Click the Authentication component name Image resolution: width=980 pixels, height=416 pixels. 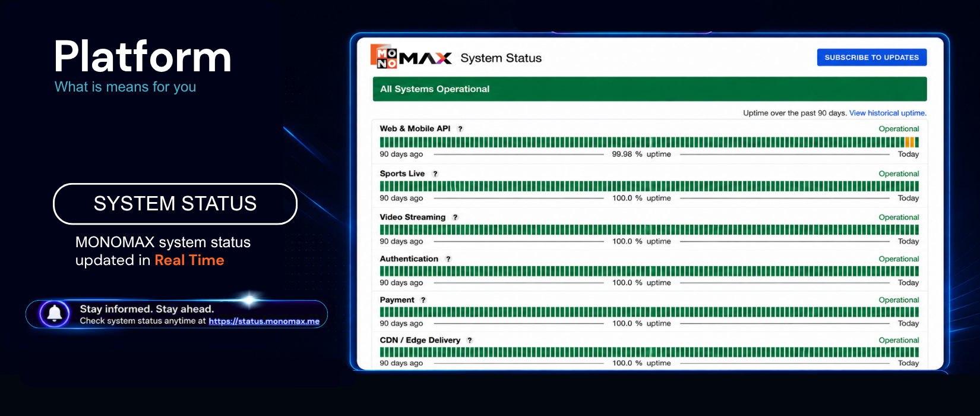point(409,259)
